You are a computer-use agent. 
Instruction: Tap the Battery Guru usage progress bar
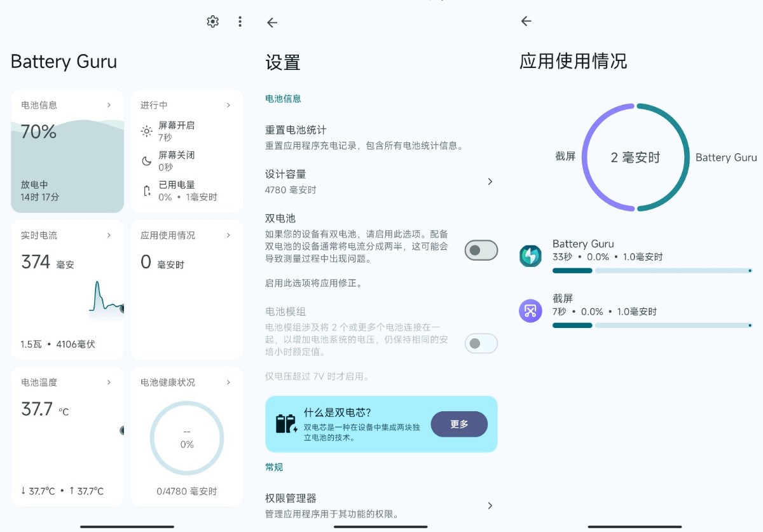click(652, 271)
